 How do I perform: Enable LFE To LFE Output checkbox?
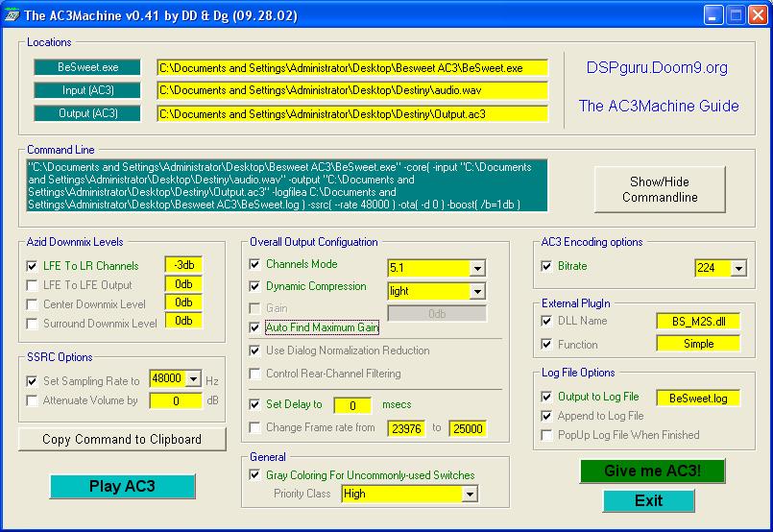32,285
